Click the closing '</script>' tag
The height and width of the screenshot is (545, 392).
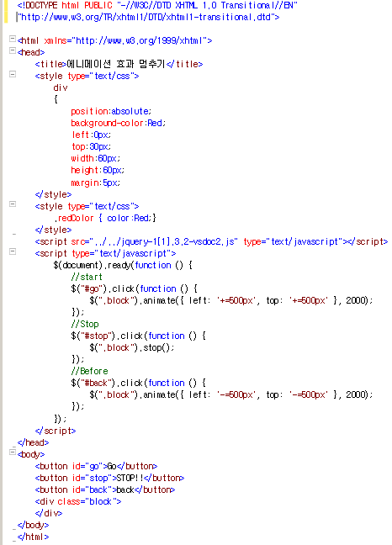56,431
